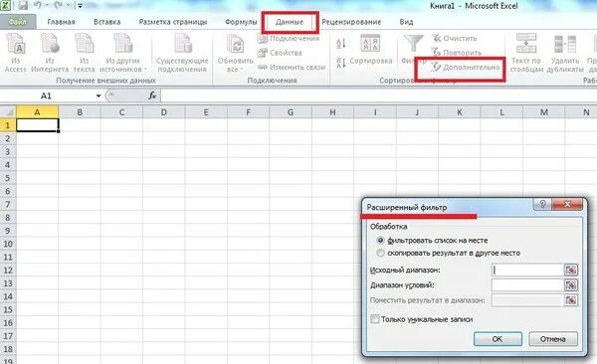Click Edit Links (Изменить связи)

[292, 68]
